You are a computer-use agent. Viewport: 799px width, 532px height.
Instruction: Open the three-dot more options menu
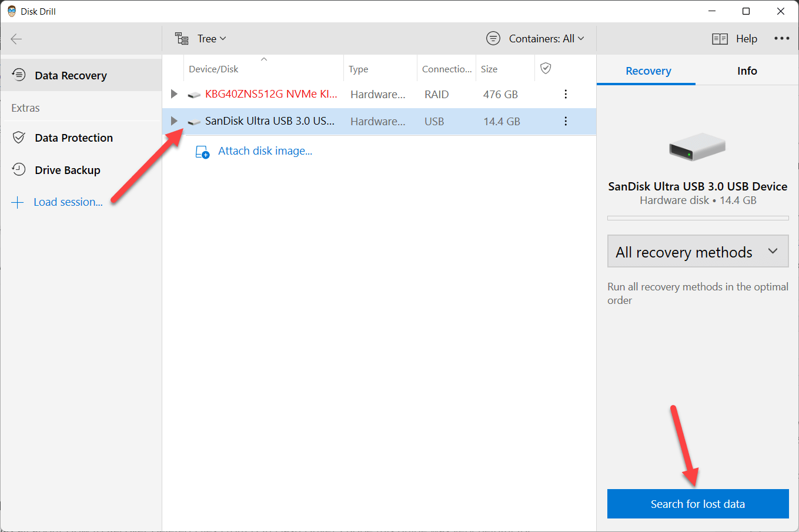pos(781,39)
